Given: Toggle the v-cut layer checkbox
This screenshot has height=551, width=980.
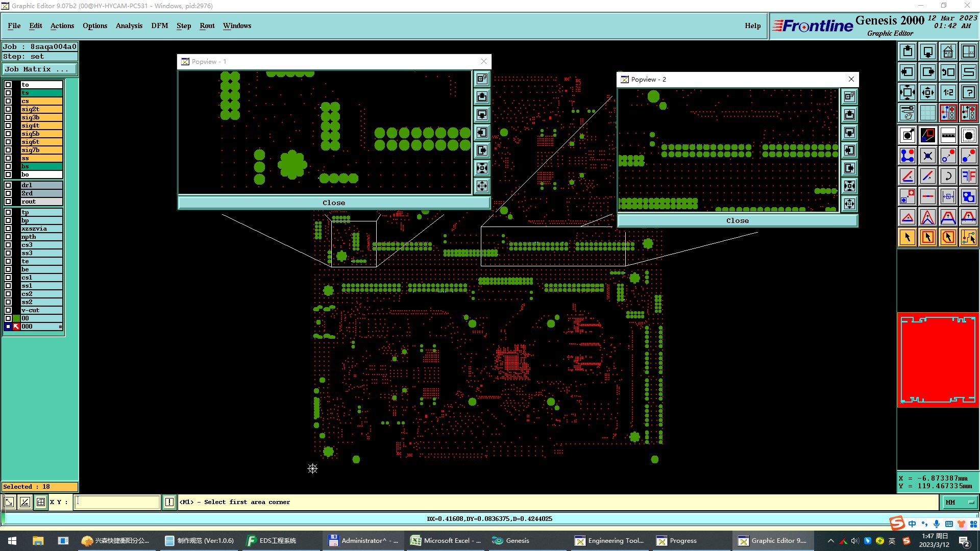Looking at the screenshot, I should pyautogui.click(x=8, y=310).
